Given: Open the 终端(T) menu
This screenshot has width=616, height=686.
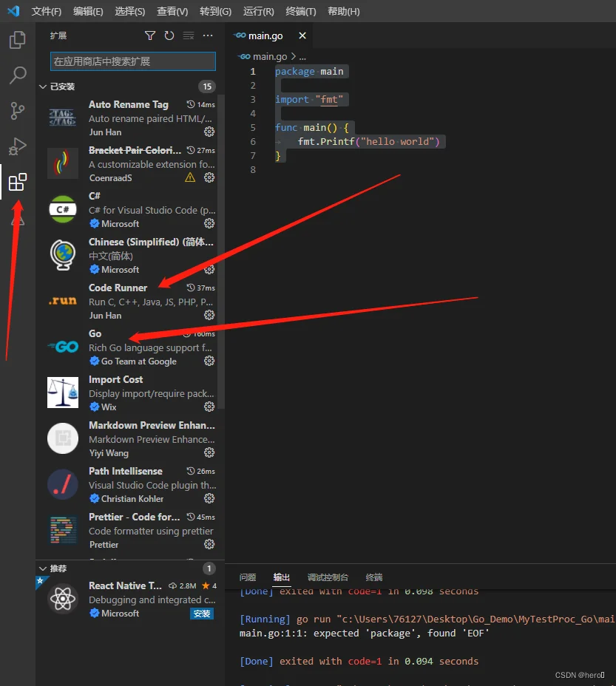Looking at the screenshot, I should [x=300, y=11].
